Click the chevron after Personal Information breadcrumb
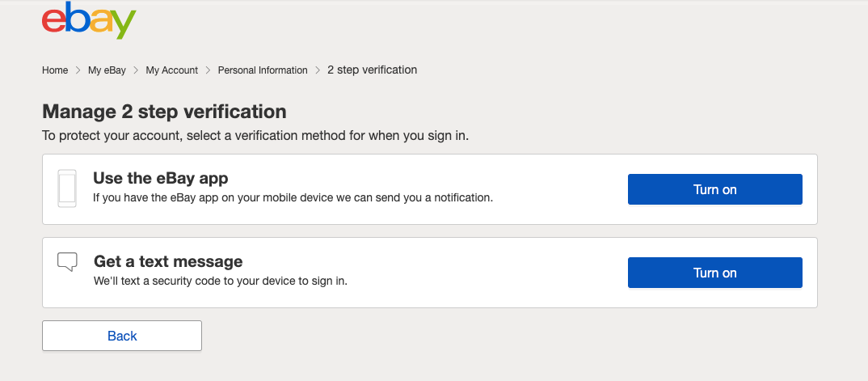The width and height of the screenshot is (868, 381). [318, 70]
